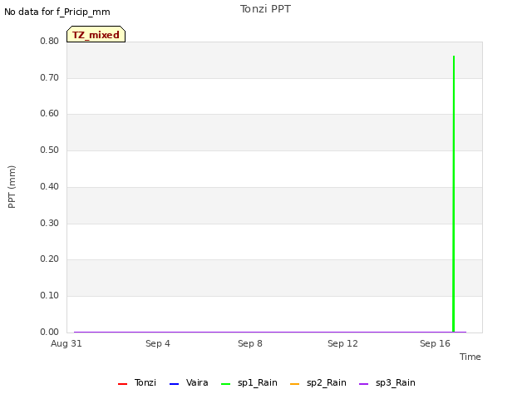The width and height of the screenshot is (532, 399).
Task: Click the green sp1_Rain spike on the chart
Action: tap(454, 194)
